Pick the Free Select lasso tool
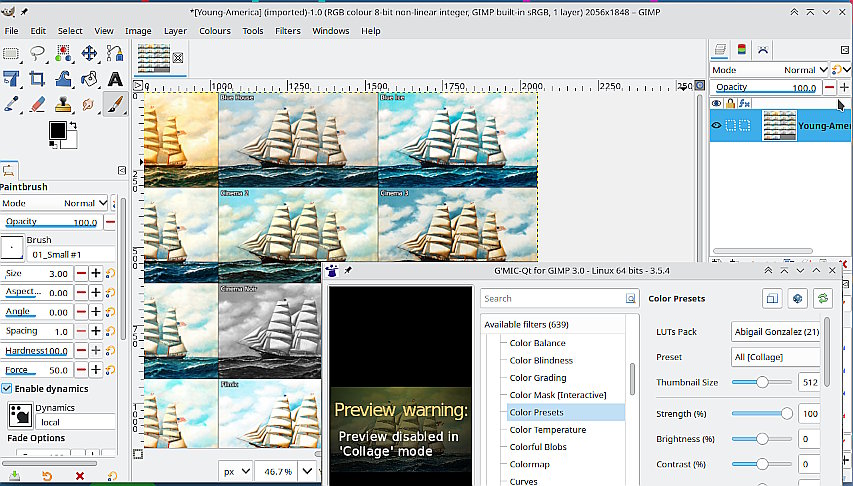Screen dimensions: 853x486 [37, 53]
